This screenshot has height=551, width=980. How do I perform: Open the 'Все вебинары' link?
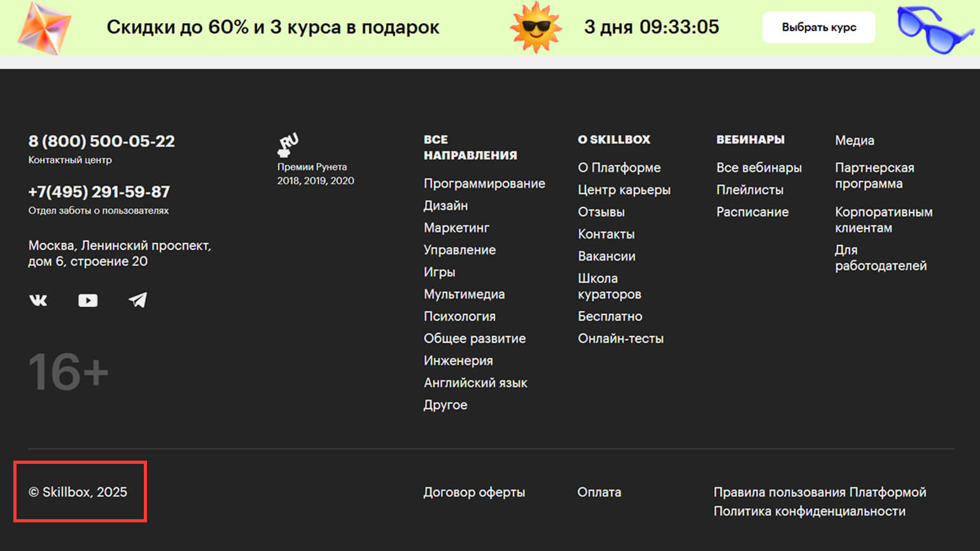click(x=759, y=167)
